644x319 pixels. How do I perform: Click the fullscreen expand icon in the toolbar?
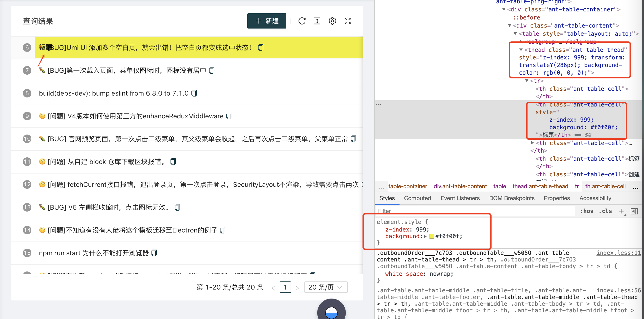coord(348,21)
